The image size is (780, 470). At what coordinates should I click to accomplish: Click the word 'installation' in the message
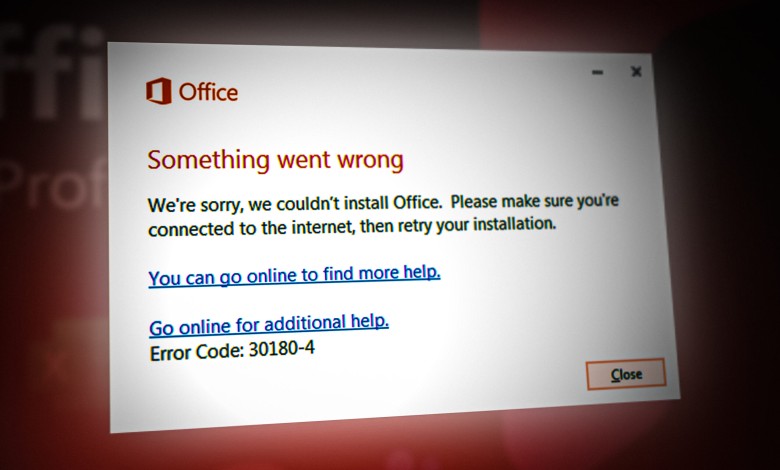pos(514,224)
